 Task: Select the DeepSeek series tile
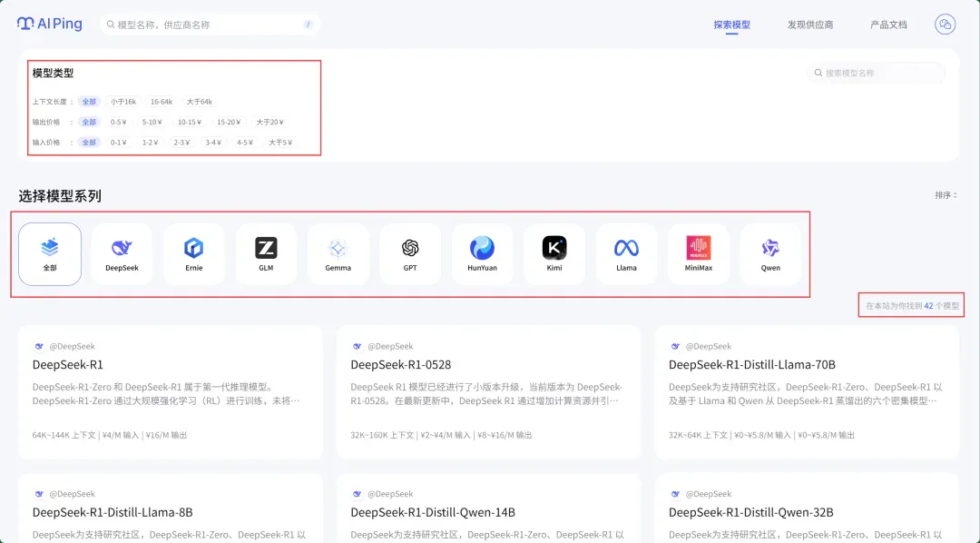[x=122, y=254]
